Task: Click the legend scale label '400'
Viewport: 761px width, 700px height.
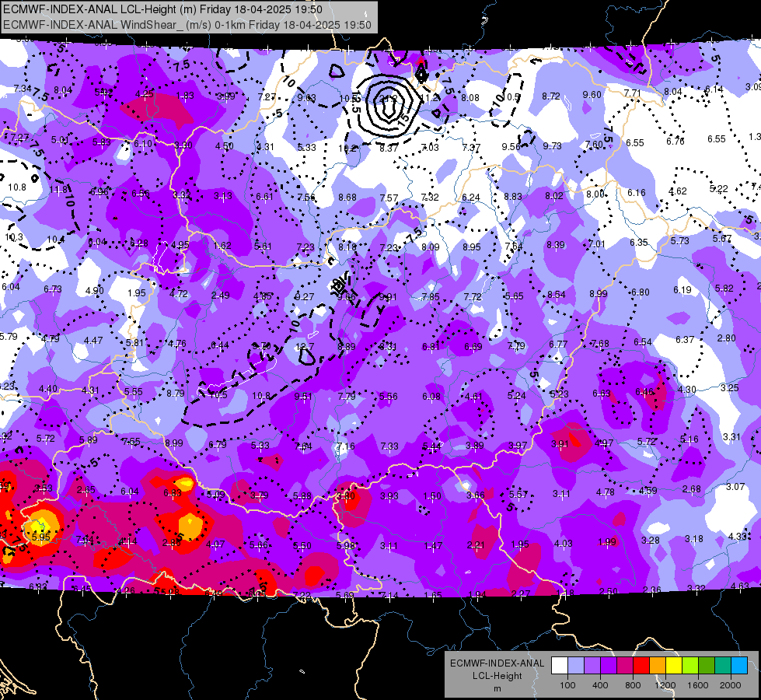Action: coord(600,685)
